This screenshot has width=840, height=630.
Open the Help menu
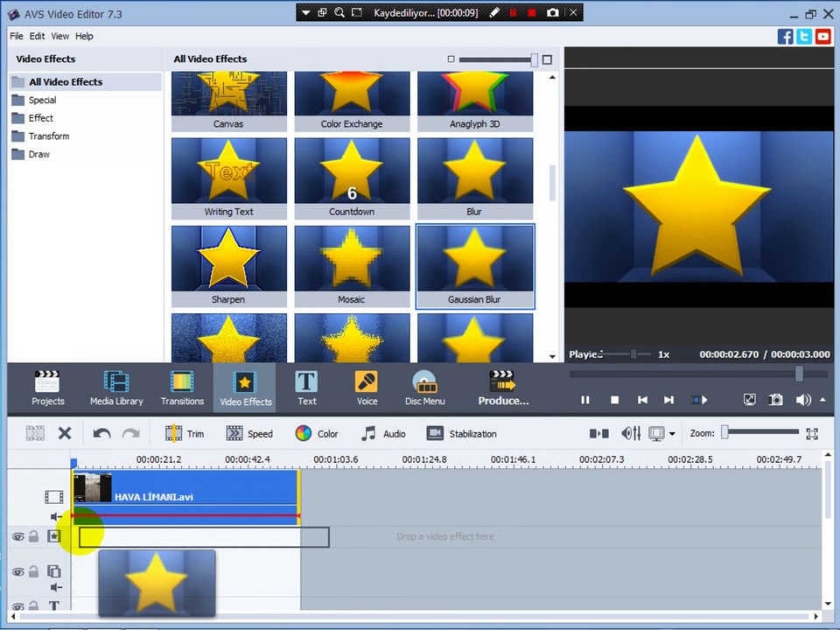[84, 36]
